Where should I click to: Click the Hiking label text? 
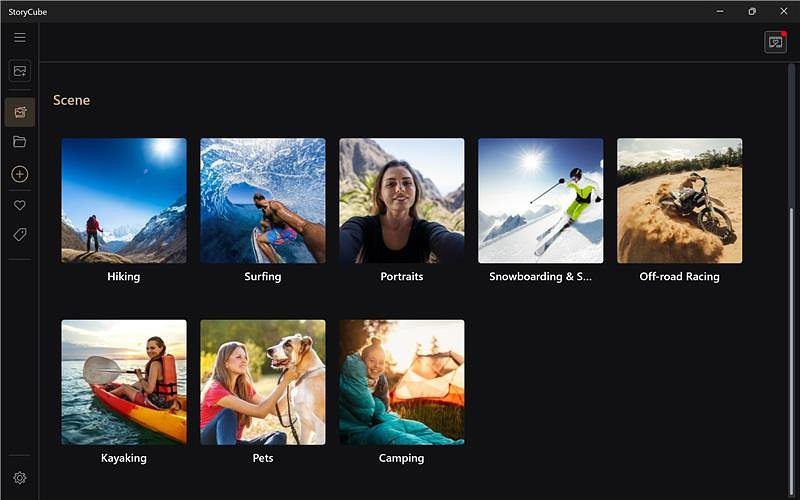(124, 276)
